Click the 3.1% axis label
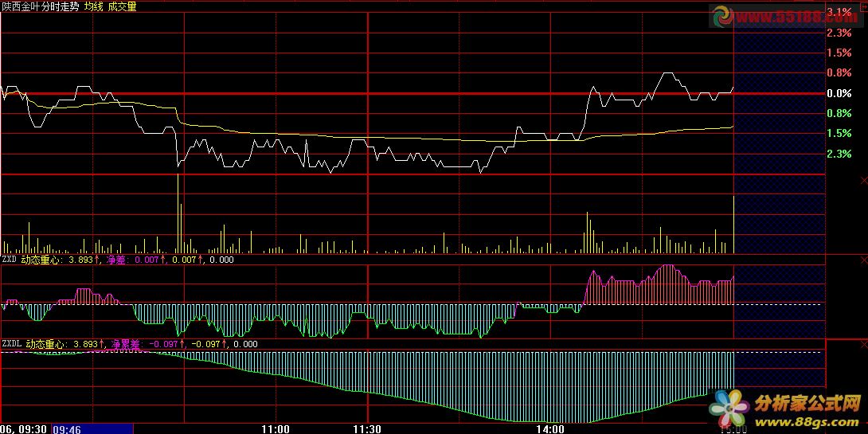This screenshot has width=868, height=434. (x=838, y=12)
